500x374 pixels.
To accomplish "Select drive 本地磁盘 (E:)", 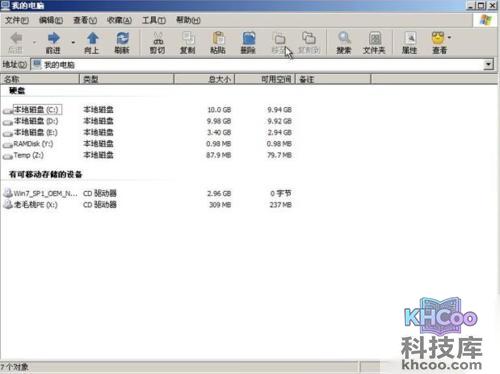I will (x=36, y=132).
